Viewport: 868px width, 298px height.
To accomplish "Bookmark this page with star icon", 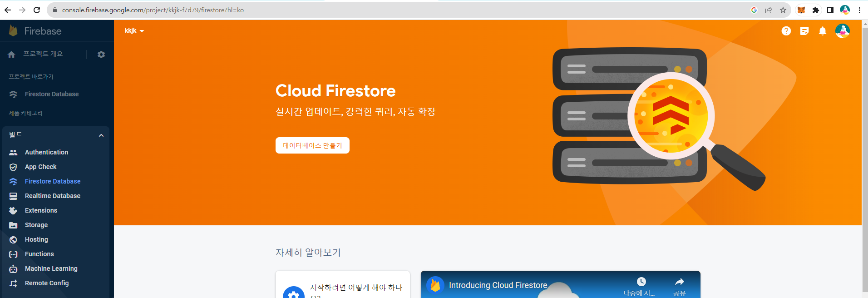I will point(783,10).
